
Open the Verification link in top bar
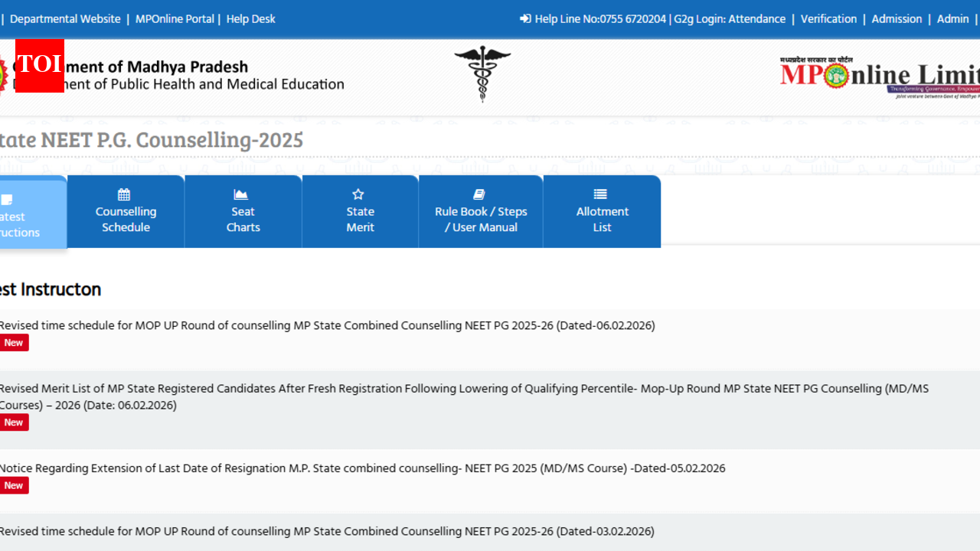click(829, 18)
